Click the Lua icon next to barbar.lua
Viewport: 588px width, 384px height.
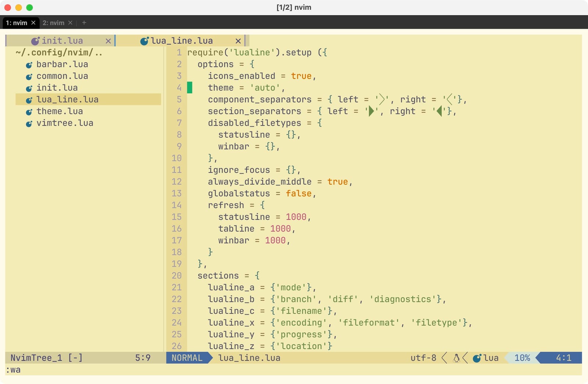[x=29, y=64]
